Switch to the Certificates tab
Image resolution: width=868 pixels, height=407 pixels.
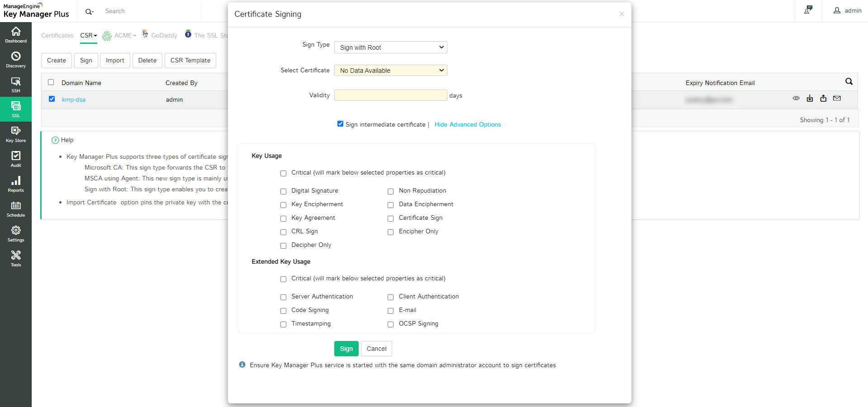pos(57,35)
